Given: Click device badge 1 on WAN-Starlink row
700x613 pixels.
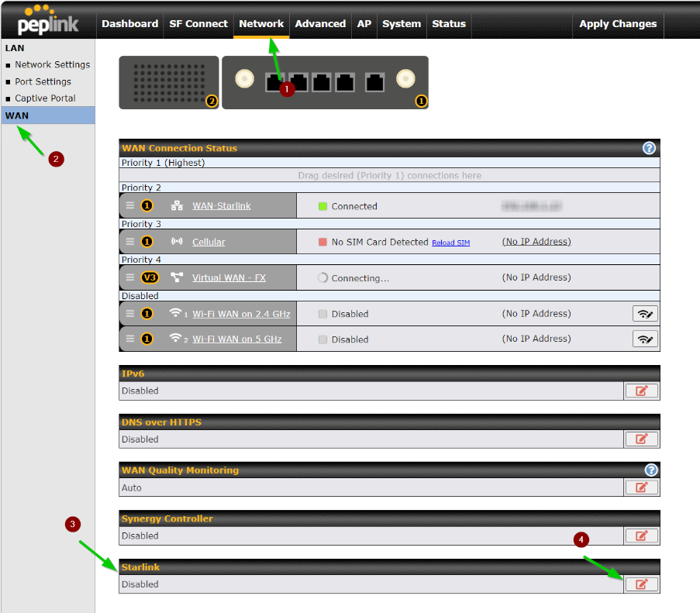Looking at the screenshot, I should click(x=147, y=205).
